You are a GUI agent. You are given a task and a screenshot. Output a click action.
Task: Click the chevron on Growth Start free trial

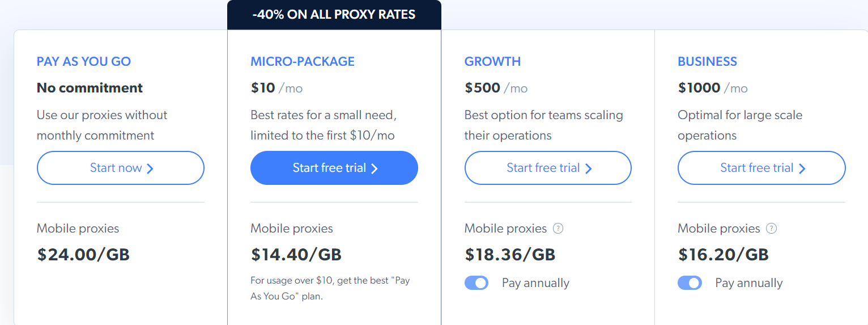click(x=588, y=168)
